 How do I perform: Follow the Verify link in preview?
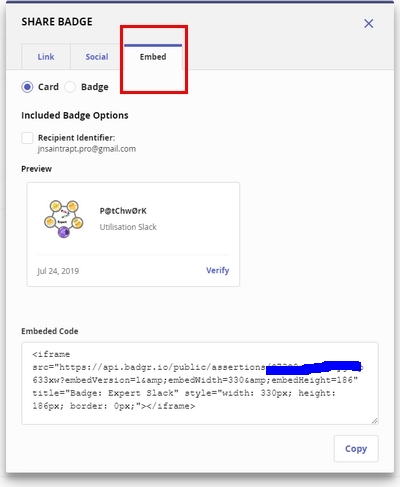tap(217, 270)
